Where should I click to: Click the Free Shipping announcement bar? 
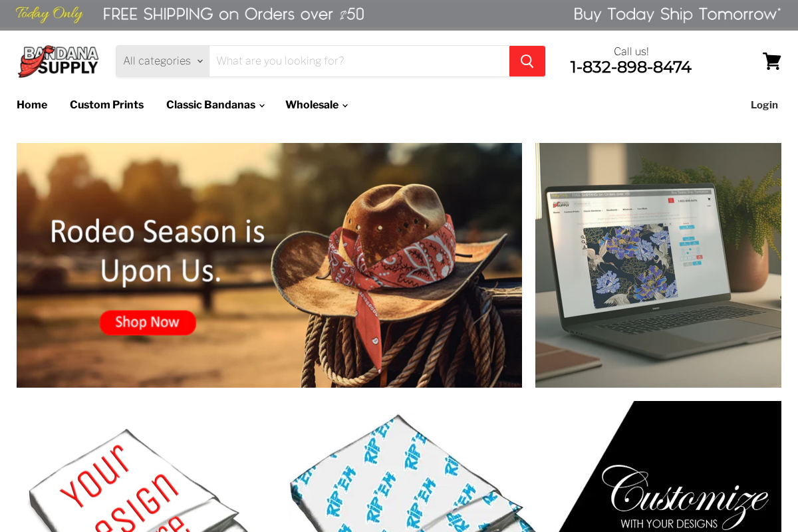pyautogui.click(x=399, y=15)
